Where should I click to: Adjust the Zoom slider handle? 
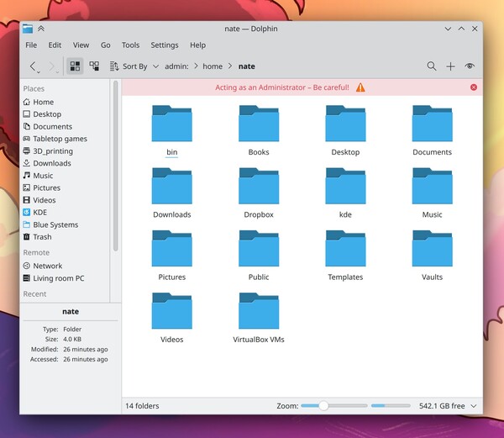coord(323,406)
